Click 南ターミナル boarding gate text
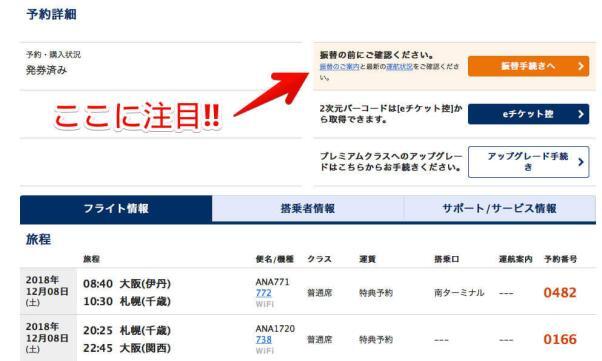 pos(459,293)
